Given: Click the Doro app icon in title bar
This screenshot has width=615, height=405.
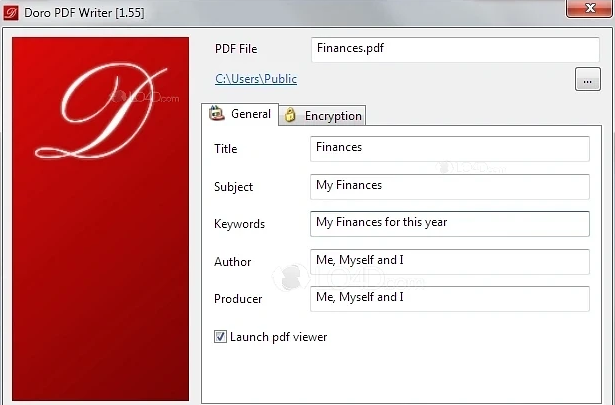Looking at the screenshot, I should tap(11, 13).
